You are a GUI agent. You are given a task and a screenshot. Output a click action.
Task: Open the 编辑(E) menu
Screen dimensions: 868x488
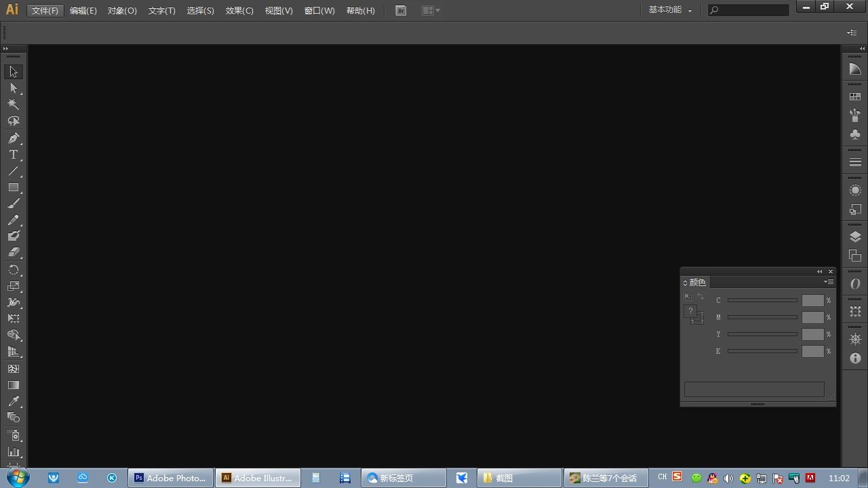83,11
